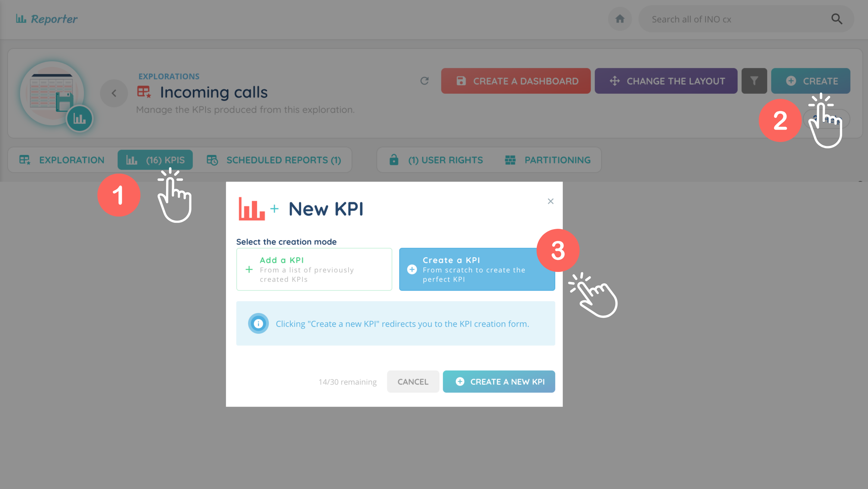Click the info icon in the blue notice
Image resolution: width=868 pixels, height=489 pixels.
[x=259, y=323]
